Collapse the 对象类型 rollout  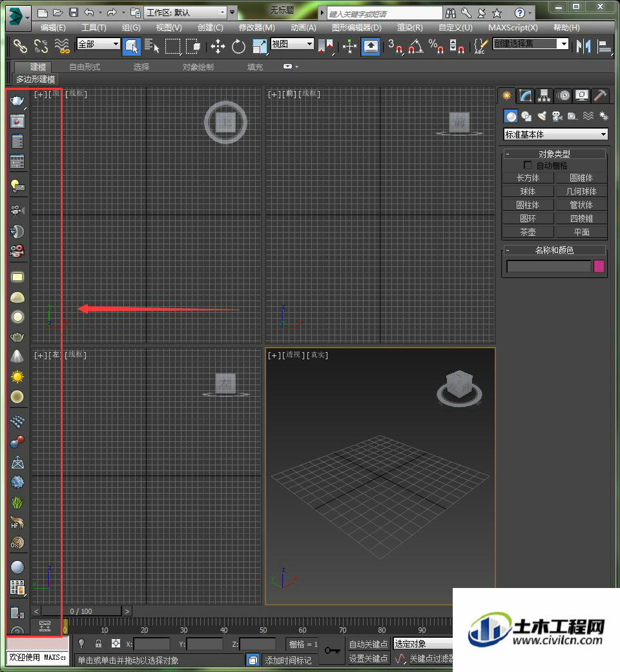pos(554,154)
